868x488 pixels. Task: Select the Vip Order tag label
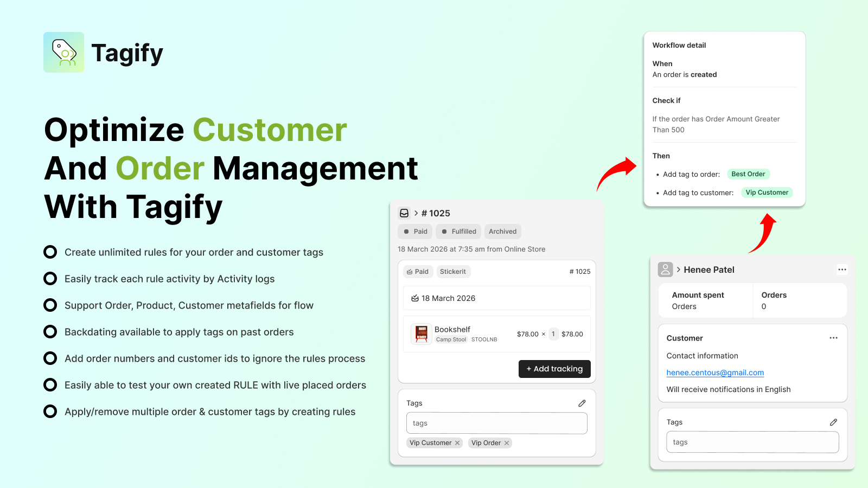486,443
